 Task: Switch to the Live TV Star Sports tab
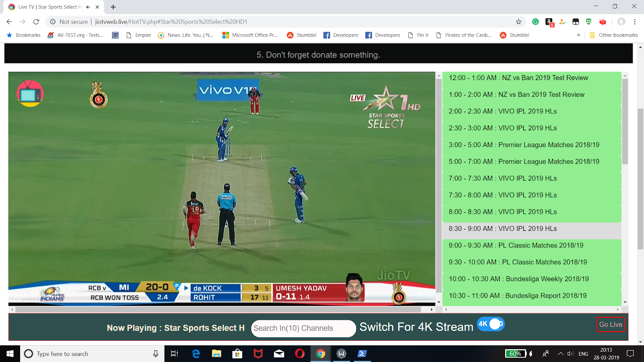click(x=54, y=7)
